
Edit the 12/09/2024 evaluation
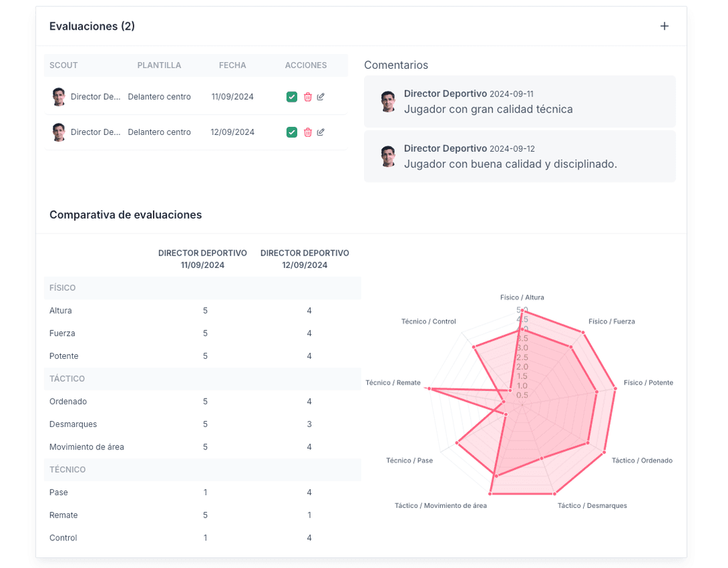(x=321, y=132)
